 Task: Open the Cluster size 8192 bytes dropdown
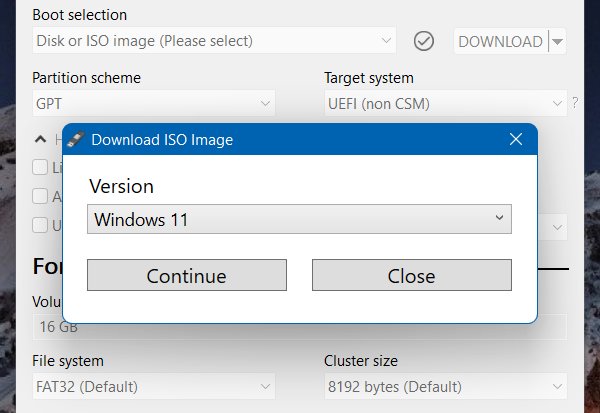445,386
